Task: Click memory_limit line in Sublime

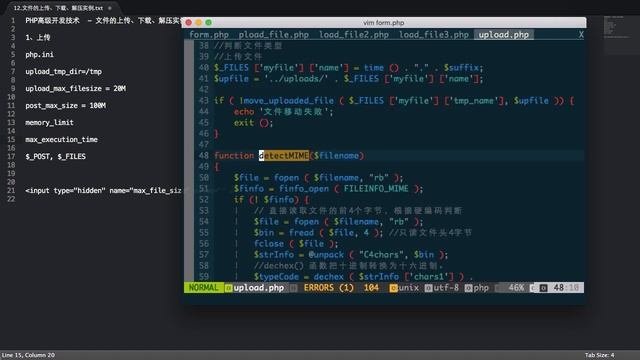Action: [49, 122]
